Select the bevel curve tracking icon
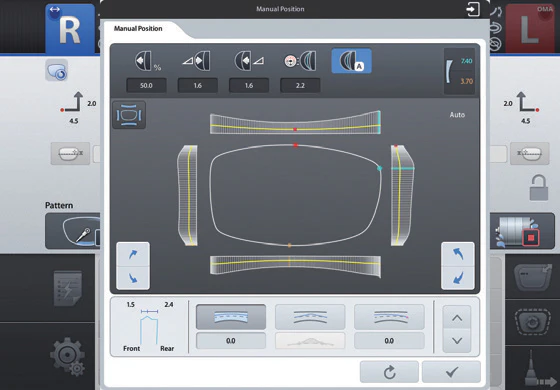Screen dimensions: 560x390 point(300,61)
